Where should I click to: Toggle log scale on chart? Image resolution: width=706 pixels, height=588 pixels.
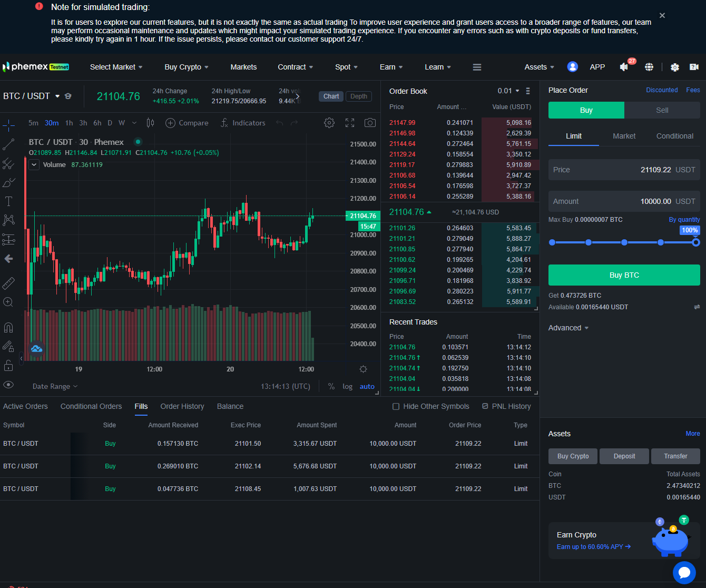pyautogui.click(x=348, y=386)
